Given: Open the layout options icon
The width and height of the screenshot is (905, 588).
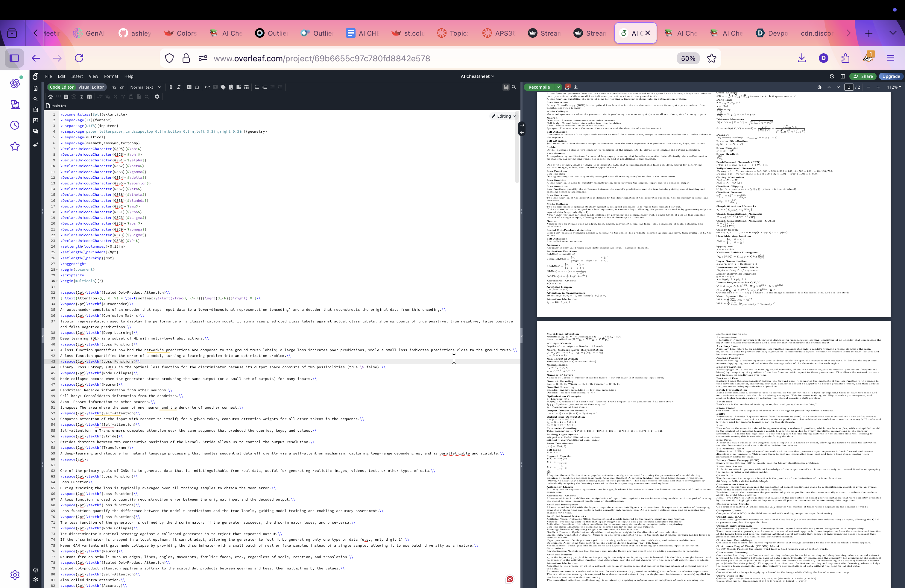Looking at the screenshot, I should pos(843,76).
